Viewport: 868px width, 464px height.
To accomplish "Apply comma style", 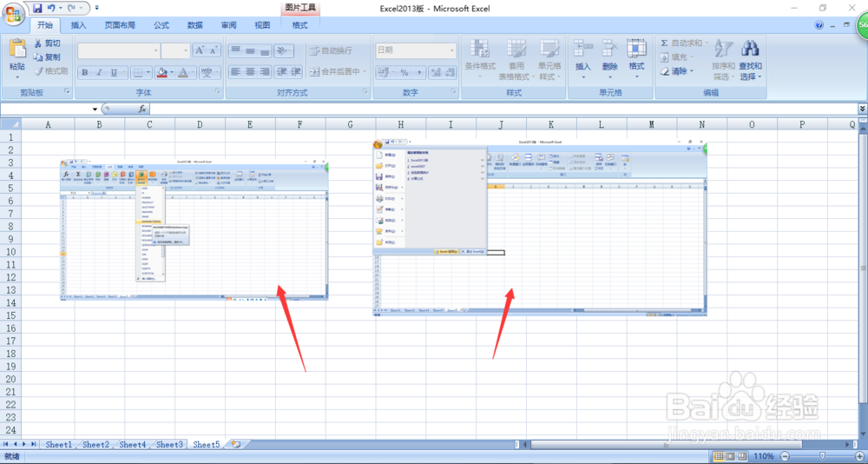I will click(x=419, y=72).
